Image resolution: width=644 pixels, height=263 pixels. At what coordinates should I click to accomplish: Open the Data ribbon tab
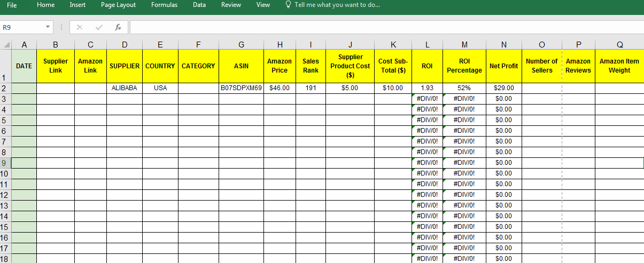(x=199, y=5)
